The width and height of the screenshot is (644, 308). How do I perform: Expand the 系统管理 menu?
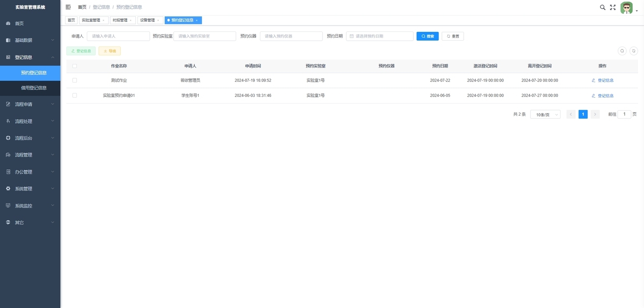click(30, 189)
